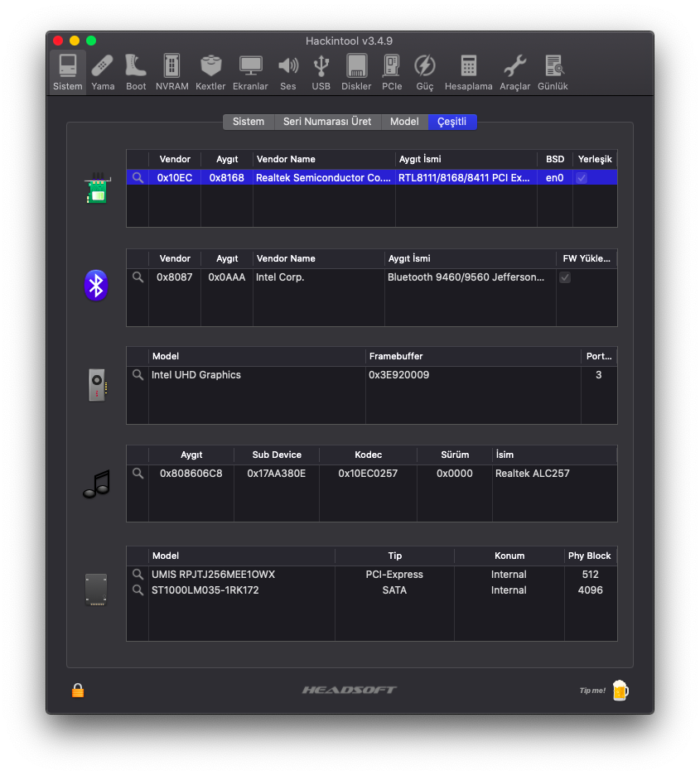Click the 4096 Phy Block value
The image size is (700, 775).
(x=591, y=590)
